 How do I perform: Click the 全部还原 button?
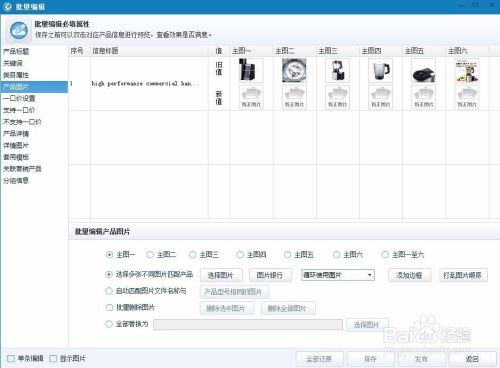[320, 359]
